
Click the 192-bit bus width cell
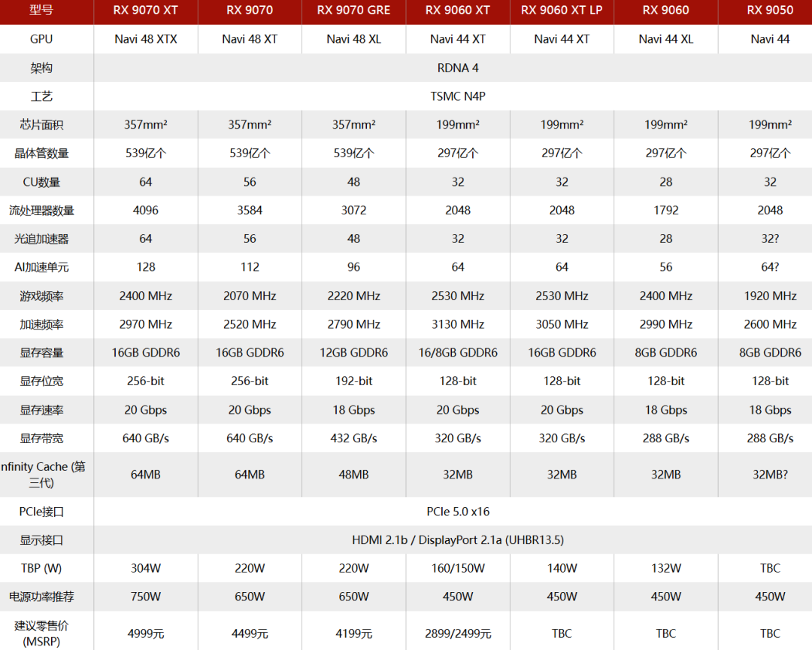pyautogui.click(x=353, y=381)
